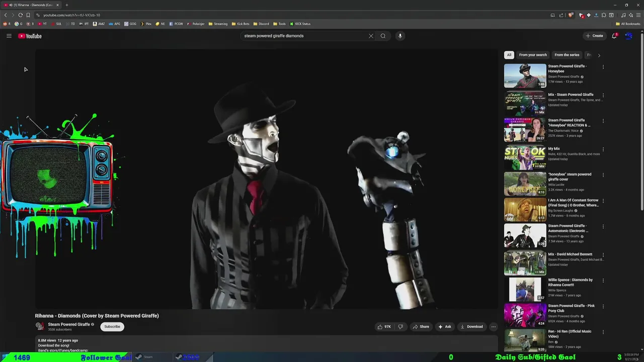Subscribe to Steam Powered Giraffe

[x=112, y=326]
